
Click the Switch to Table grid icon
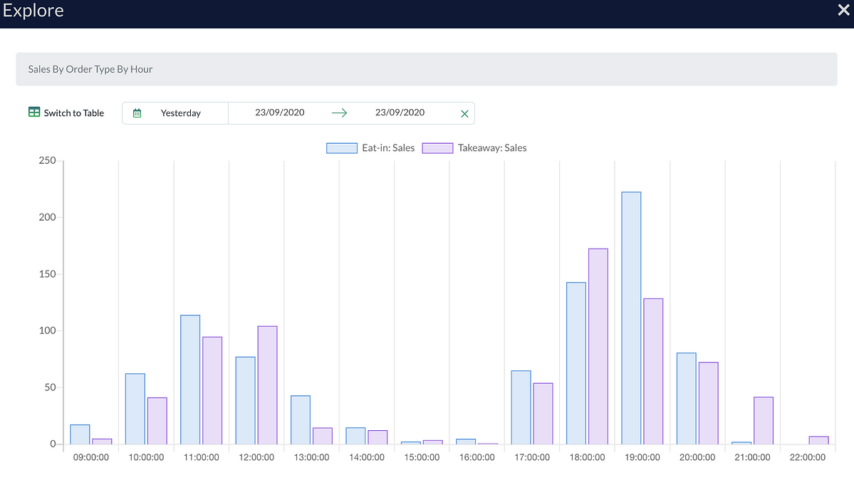pos(34,112)
